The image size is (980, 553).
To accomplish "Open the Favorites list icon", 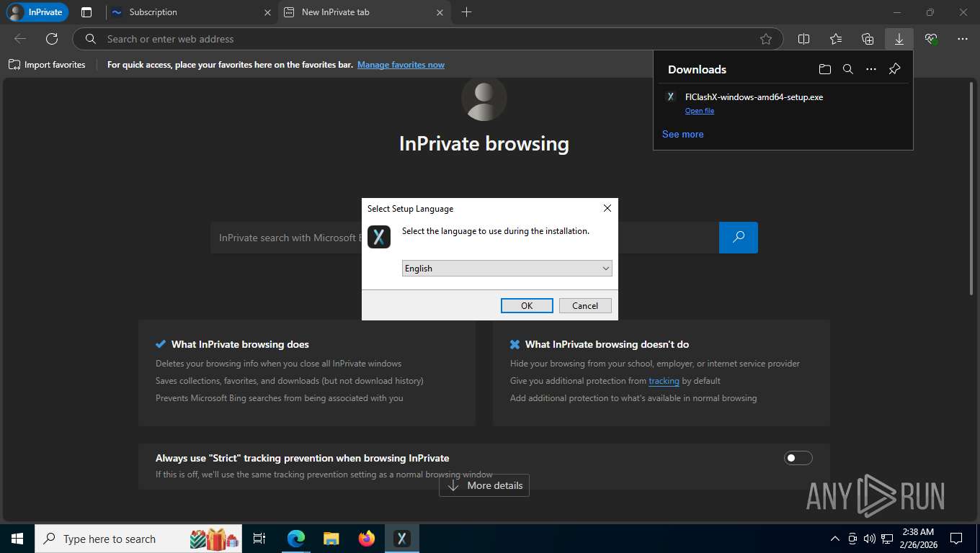I will click(x=836, y=39).
